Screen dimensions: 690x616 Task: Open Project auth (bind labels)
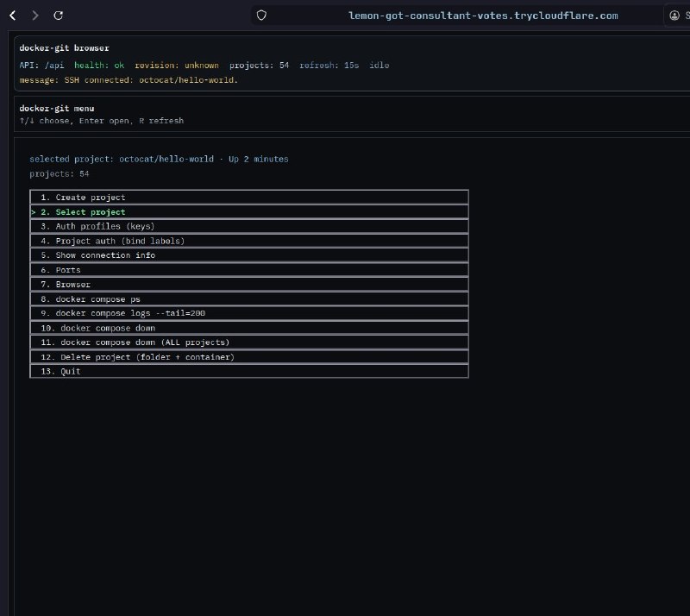click(249, 241)
